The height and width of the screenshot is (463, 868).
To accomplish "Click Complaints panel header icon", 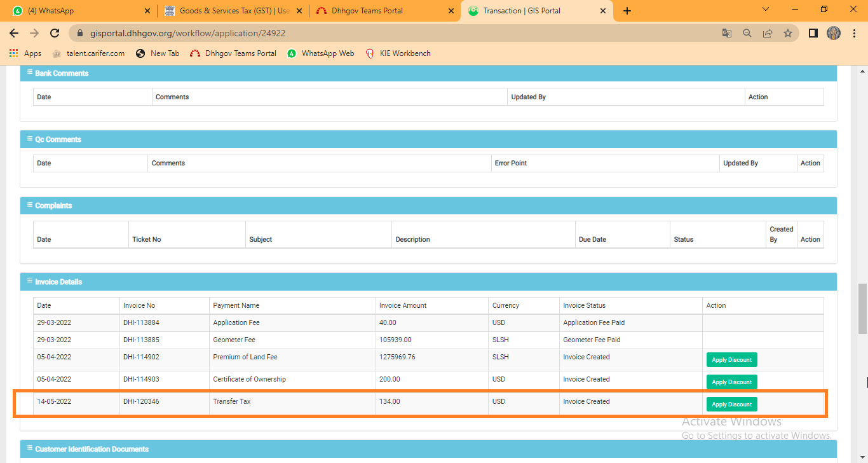I will coord(29,205).
